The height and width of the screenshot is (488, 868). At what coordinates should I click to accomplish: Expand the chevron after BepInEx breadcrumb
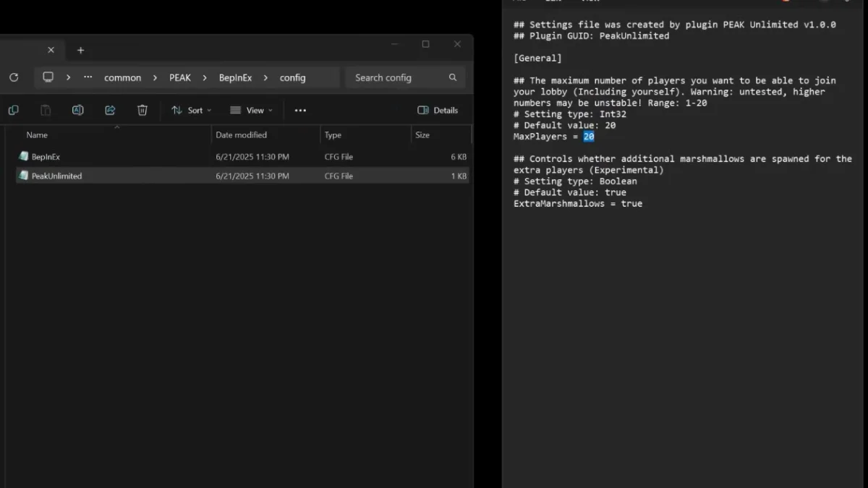pyautogui.click(x=265, y=77)
